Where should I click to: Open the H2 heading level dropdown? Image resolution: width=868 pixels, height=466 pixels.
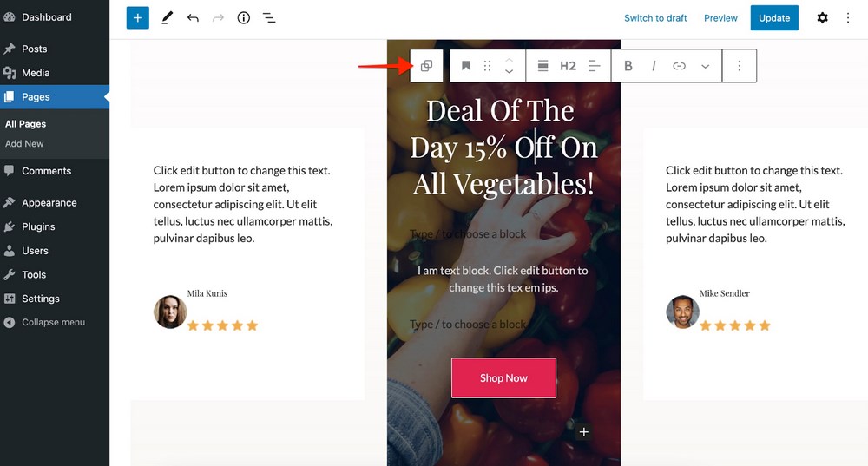pos(568,66)
